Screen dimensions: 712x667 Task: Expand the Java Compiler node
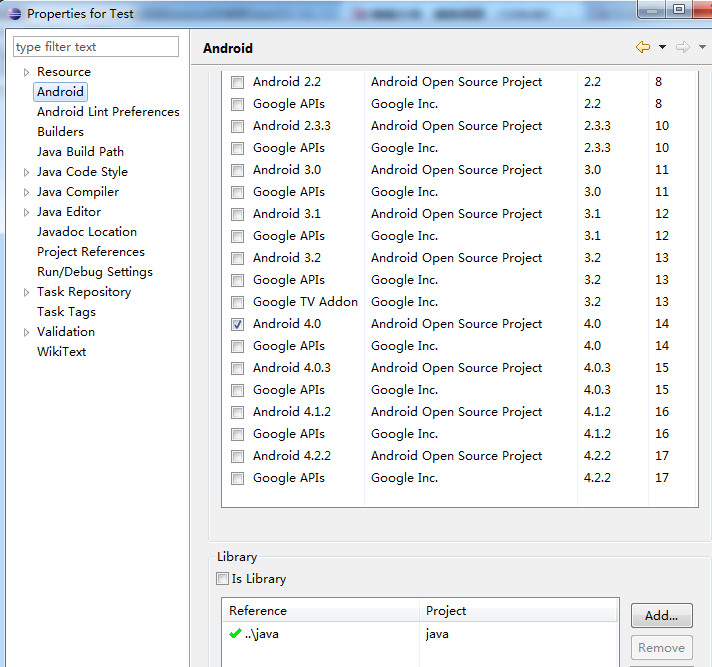(x=26, y=192)
